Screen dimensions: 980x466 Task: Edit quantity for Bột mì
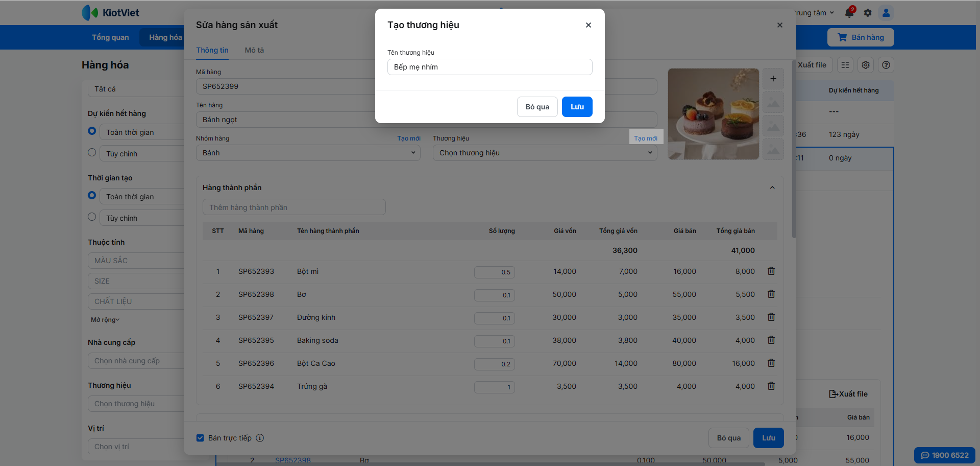click(x=495, y=272)
